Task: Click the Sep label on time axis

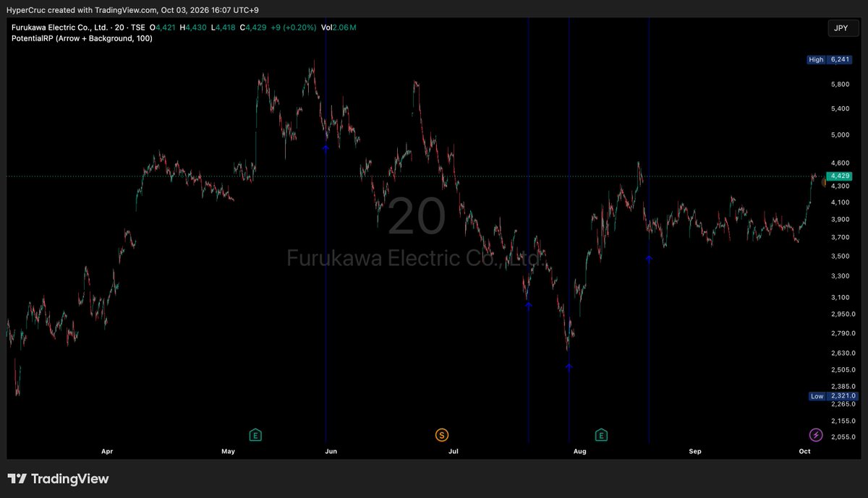Action: (694, 452)
